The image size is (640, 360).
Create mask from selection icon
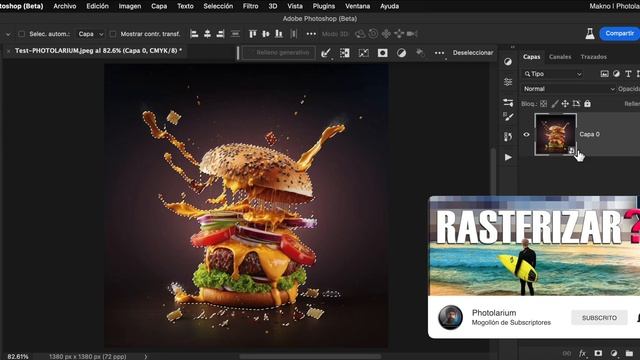point(382,53)
